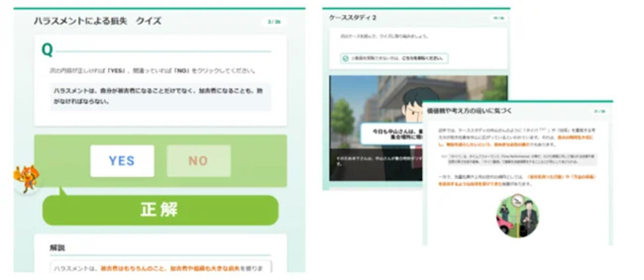Select the bold harassment question statement box

(160, 96)
